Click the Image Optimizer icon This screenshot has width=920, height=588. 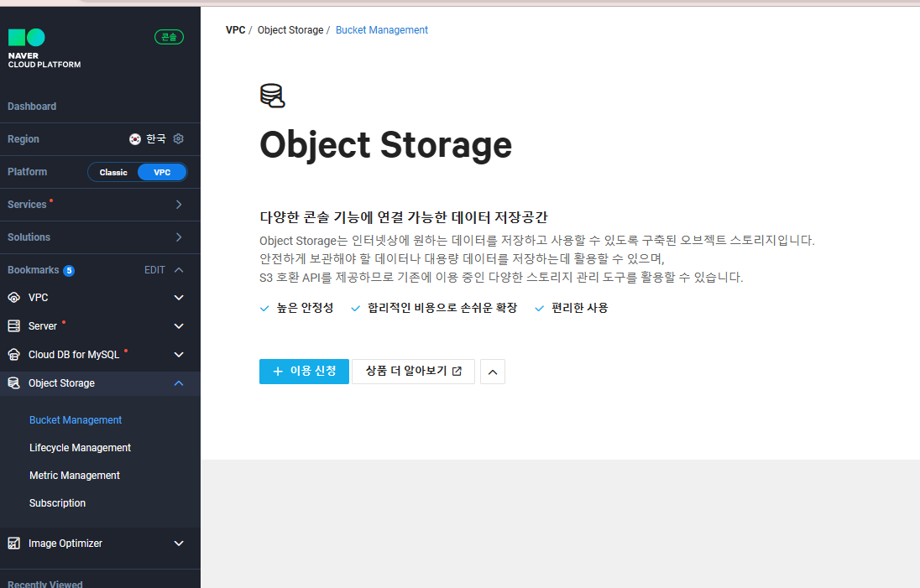pyautogui.click(x=14, y=544)
